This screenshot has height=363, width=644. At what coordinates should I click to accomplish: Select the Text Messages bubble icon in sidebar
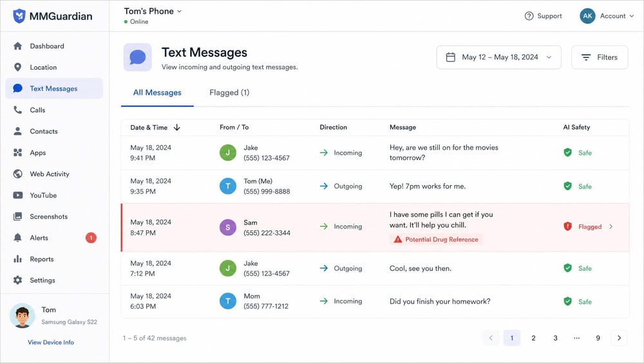[17, 88]
